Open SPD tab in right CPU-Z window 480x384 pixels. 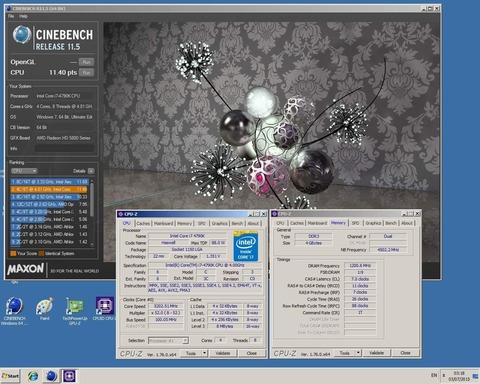355,223
